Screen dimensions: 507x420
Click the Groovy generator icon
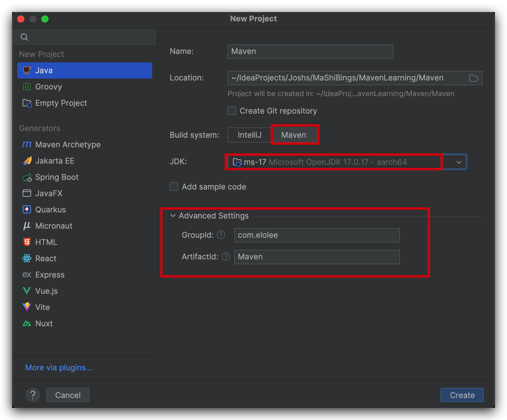27,86
